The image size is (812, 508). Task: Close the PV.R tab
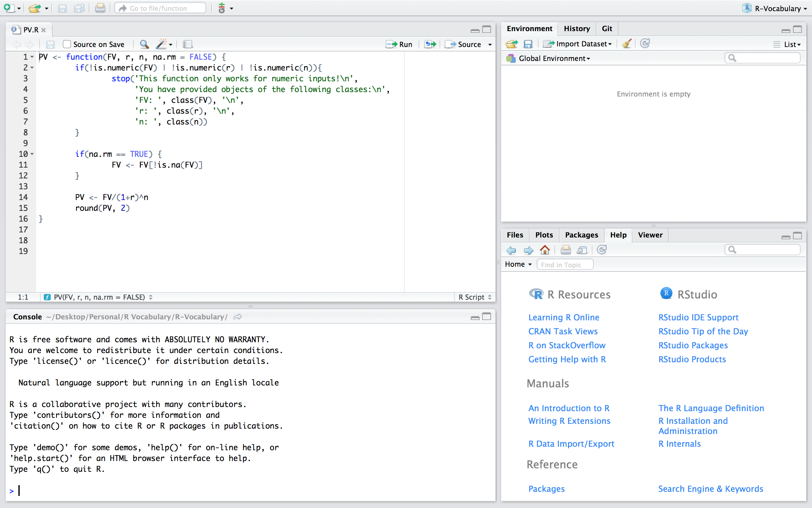coord(43,30)
